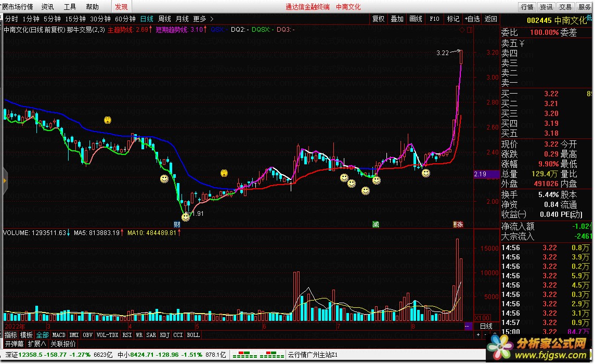595x364 pixels.
Task: Click the lowest smiley in the July cluster
Action: pos(366,190)
